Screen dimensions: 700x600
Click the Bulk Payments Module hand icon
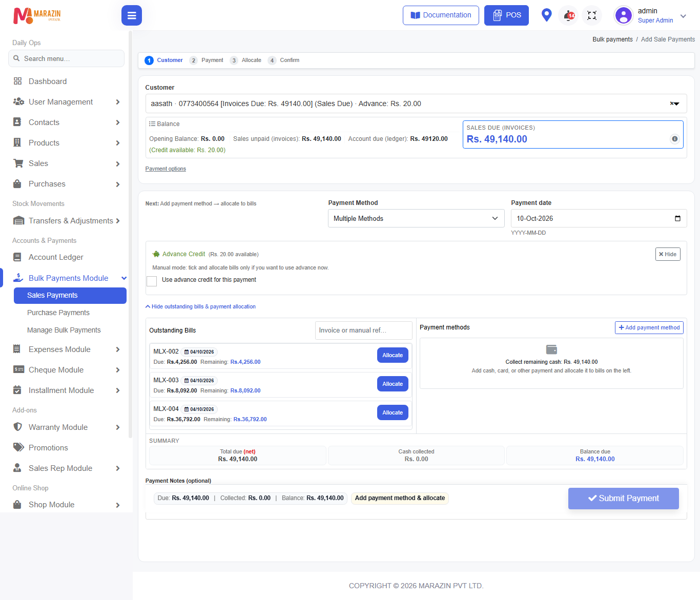(x=18, y=278)
